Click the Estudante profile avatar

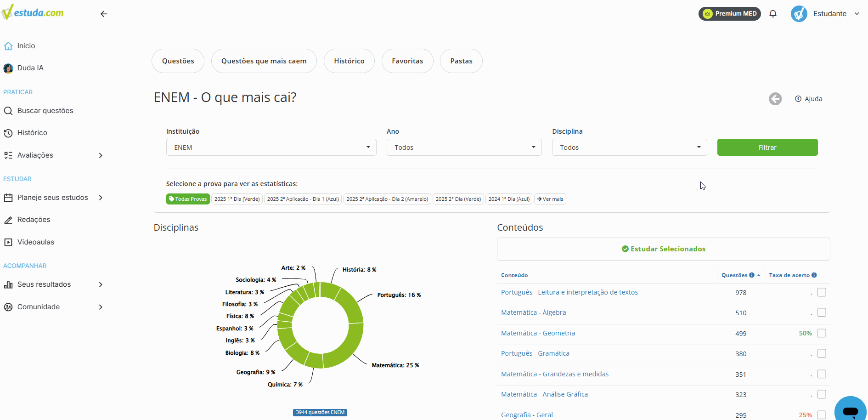799,14
